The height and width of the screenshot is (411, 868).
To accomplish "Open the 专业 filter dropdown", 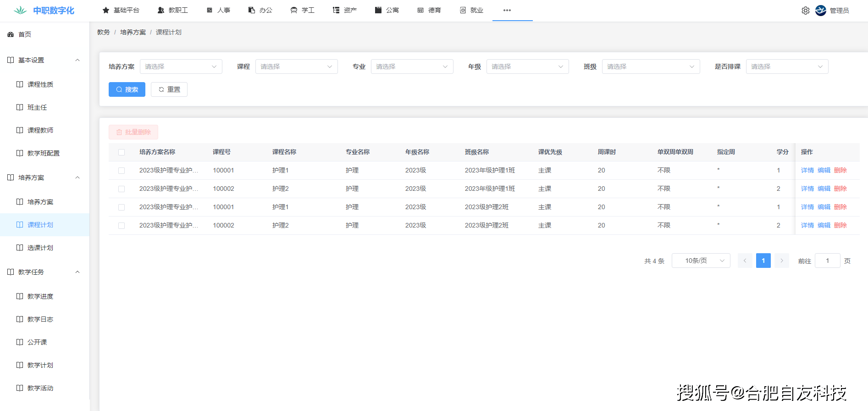I will point(412,67).
